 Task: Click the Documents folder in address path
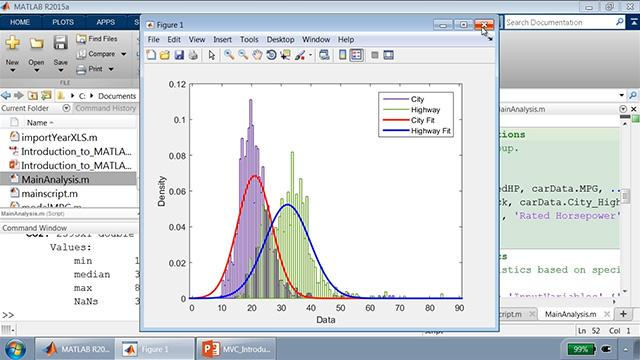coord(117,96)
